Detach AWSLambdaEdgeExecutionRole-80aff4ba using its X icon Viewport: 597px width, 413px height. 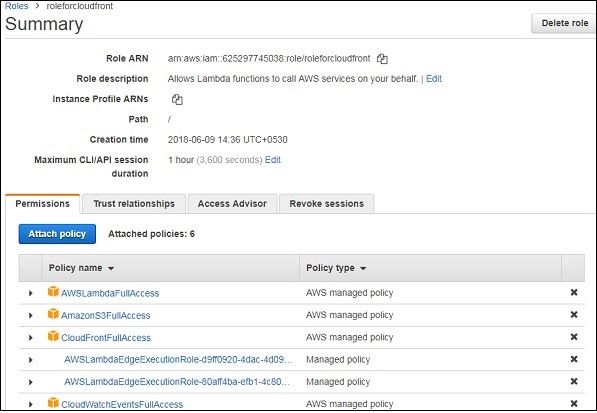(574, 381)
